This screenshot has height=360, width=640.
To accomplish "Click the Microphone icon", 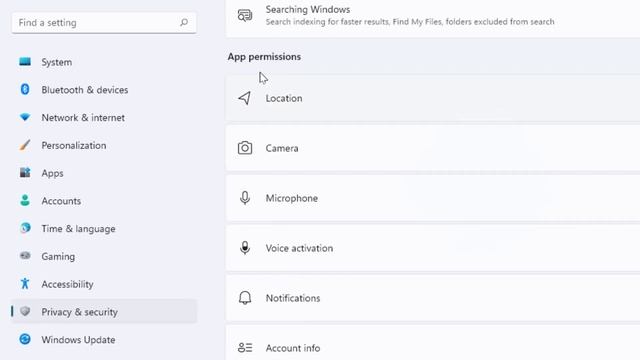I will 245,198.
